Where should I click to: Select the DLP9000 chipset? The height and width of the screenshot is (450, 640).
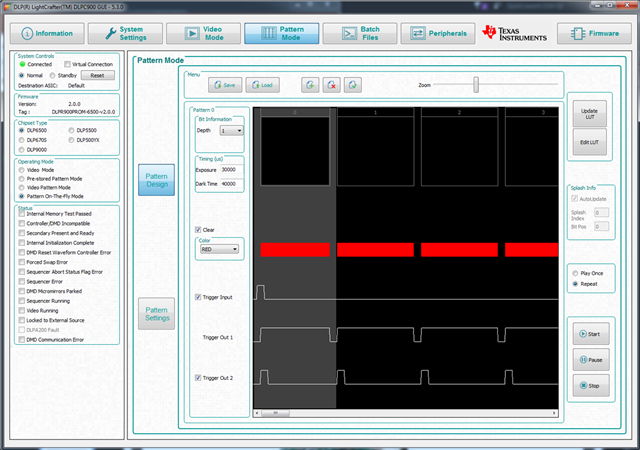[22, 150]
